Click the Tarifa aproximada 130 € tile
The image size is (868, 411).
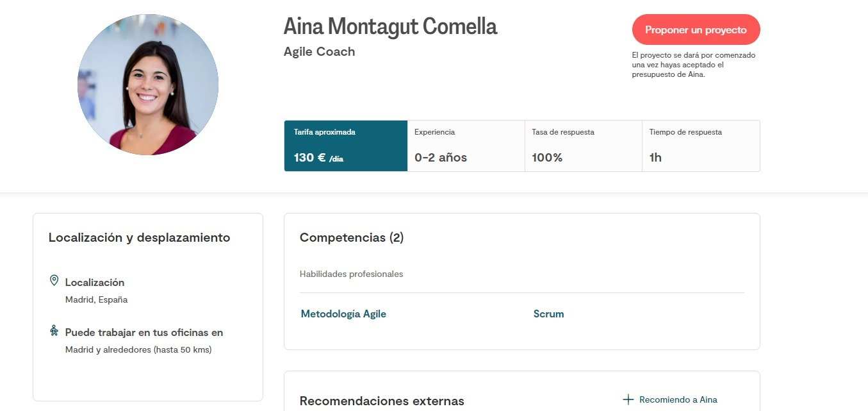pos(346,146)
